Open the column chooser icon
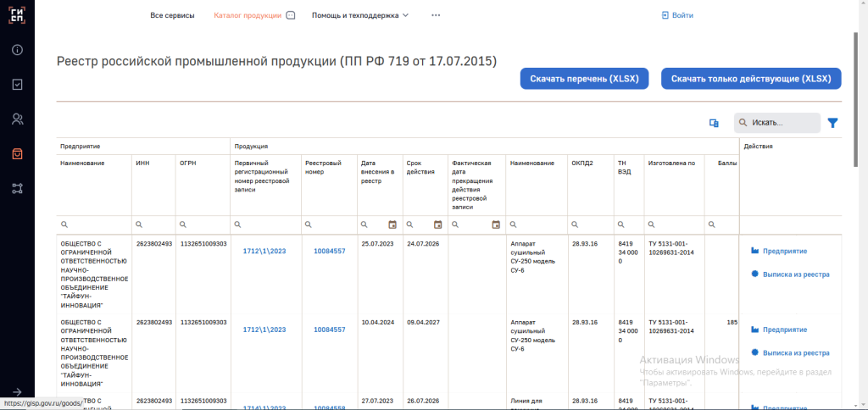This screenshot has width=868, height=410. (714, 124)
